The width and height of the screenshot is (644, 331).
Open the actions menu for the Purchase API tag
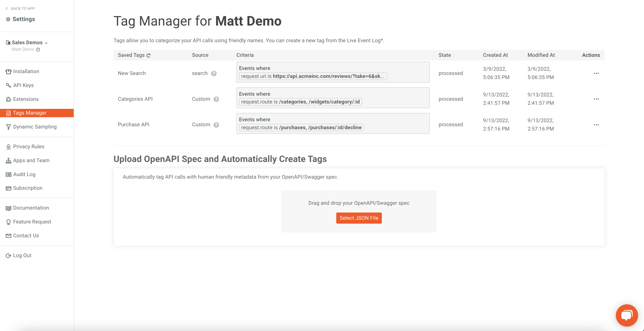point(596,125)
